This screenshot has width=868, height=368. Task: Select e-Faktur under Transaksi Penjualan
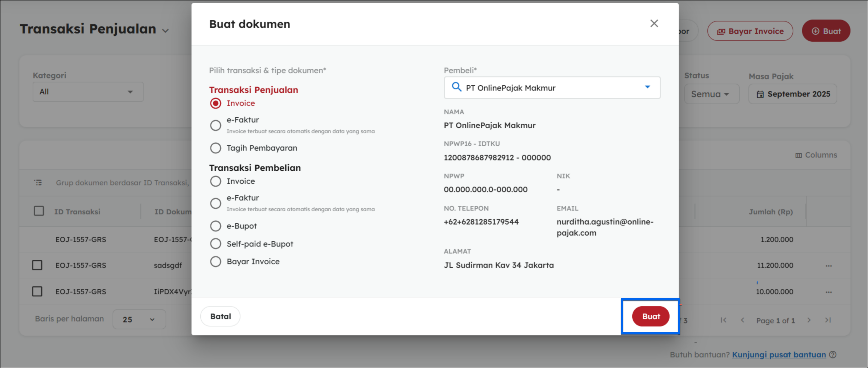[x=216, y=125]
